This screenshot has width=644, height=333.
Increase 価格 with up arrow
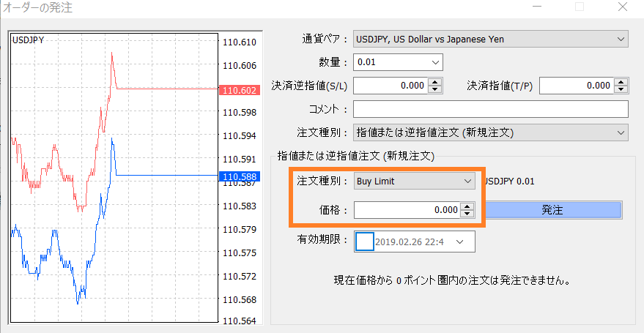pos(467,206)
